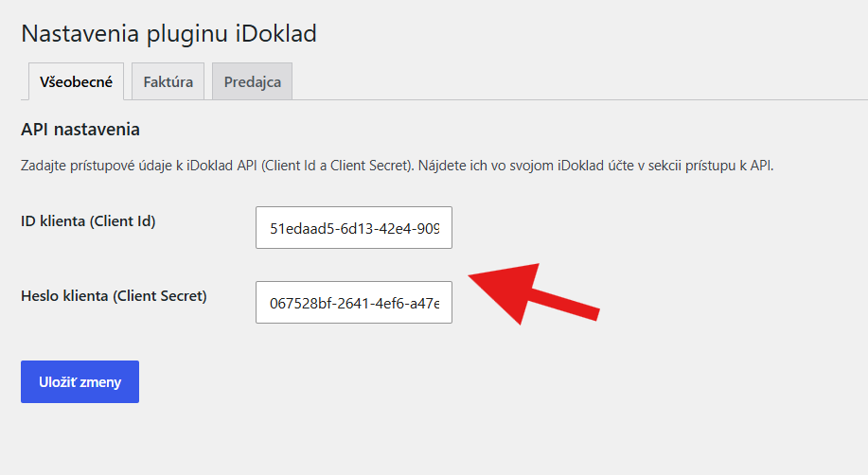Switch to the Všeobecné tab

point(76,82)
